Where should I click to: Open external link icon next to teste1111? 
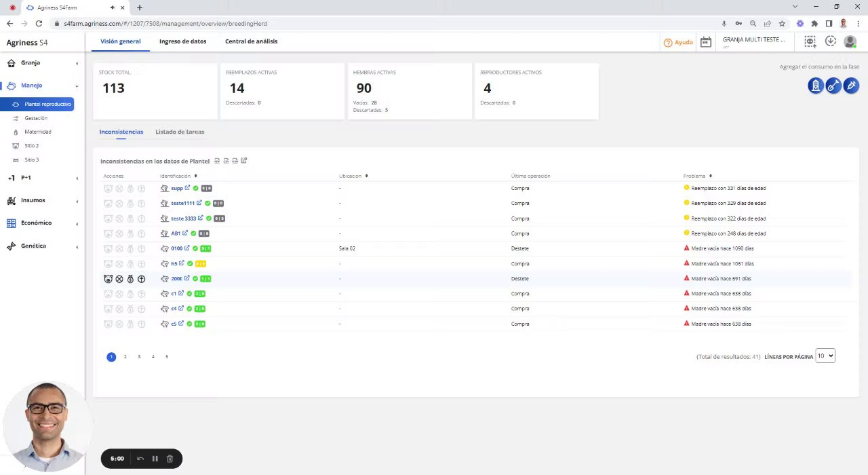[x=199, y=203]
